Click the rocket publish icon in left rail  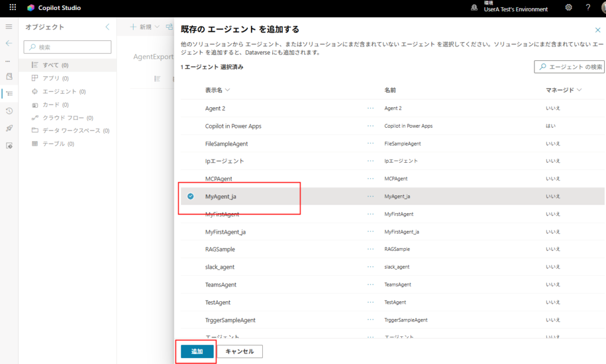click(9, 128)
